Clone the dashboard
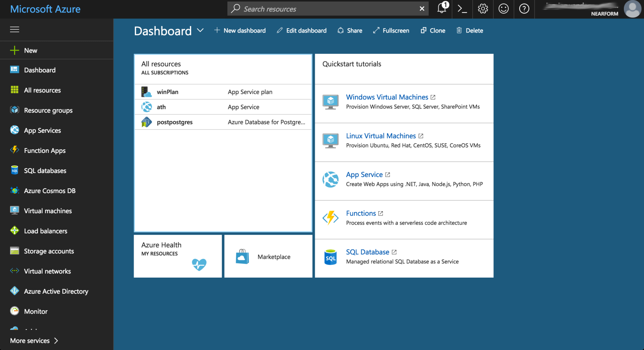644x350 pixels. (x=433, y=31)
